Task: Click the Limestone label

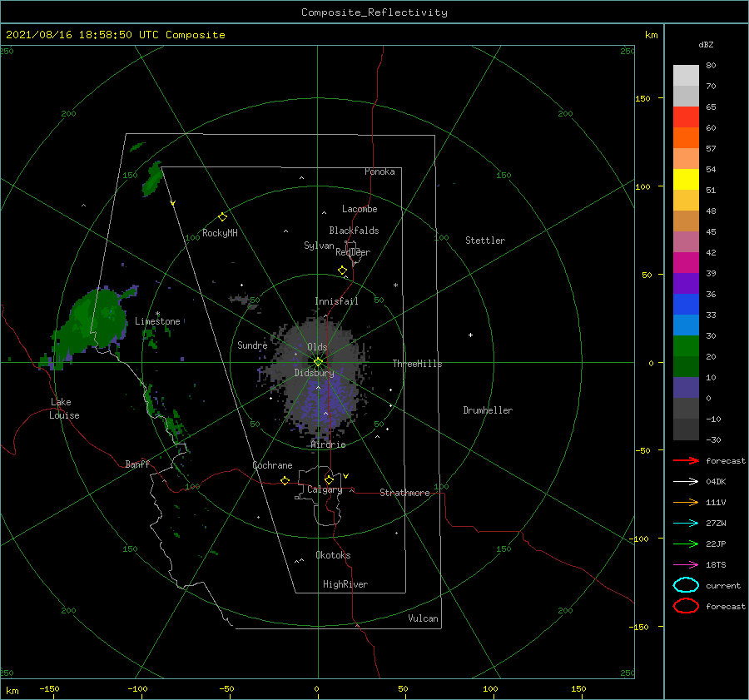Action: [x=157, y=321]
